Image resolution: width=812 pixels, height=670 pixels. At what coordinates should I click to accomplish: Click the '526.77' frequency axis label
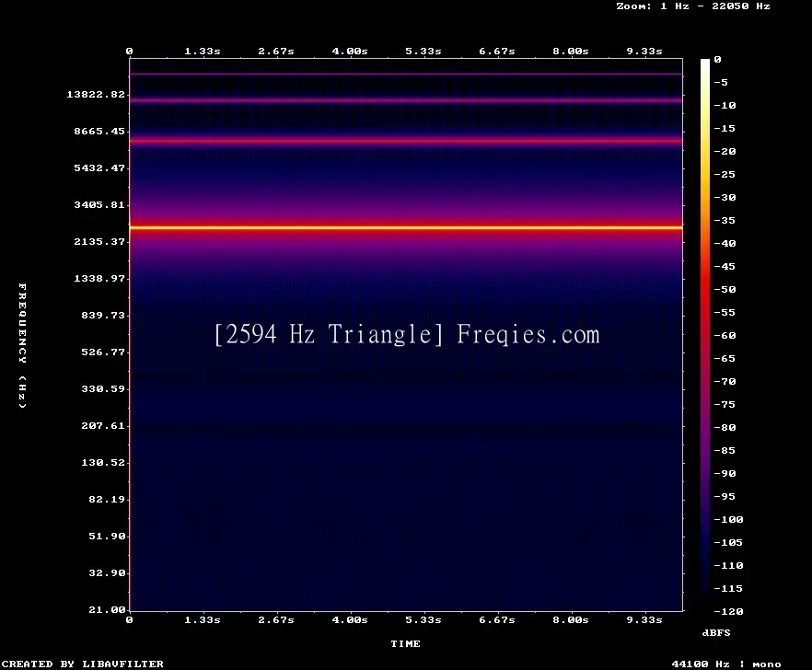tap(103, 352)
